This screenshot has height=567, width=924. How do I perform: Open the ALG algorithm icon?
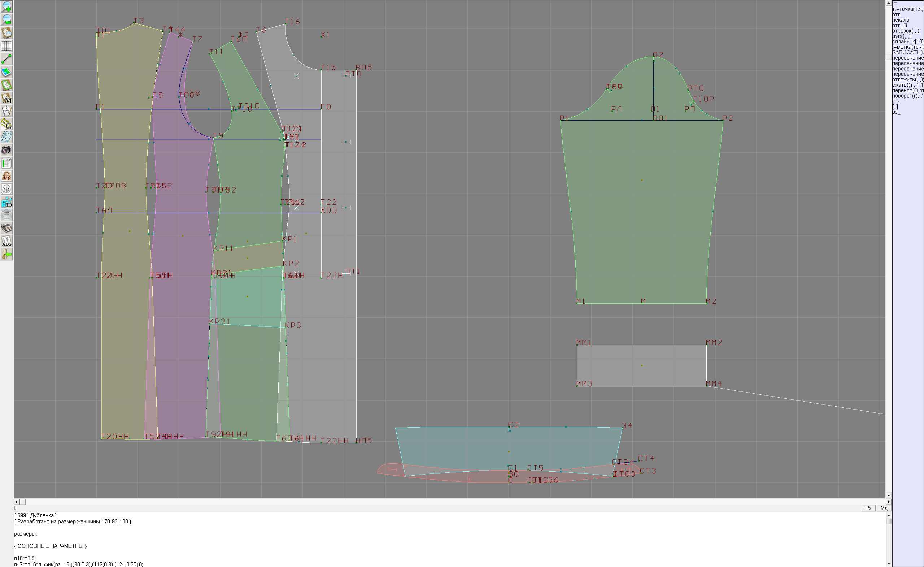click(x=6, y=241)
